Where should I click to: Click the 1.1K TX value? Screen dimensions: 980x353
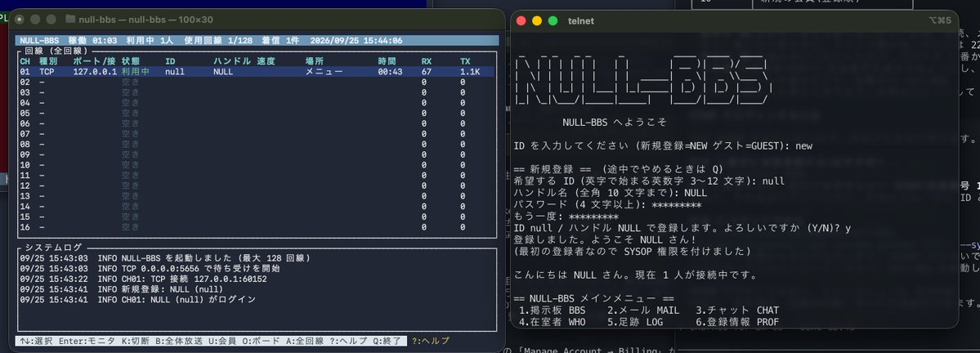(470, 72)
